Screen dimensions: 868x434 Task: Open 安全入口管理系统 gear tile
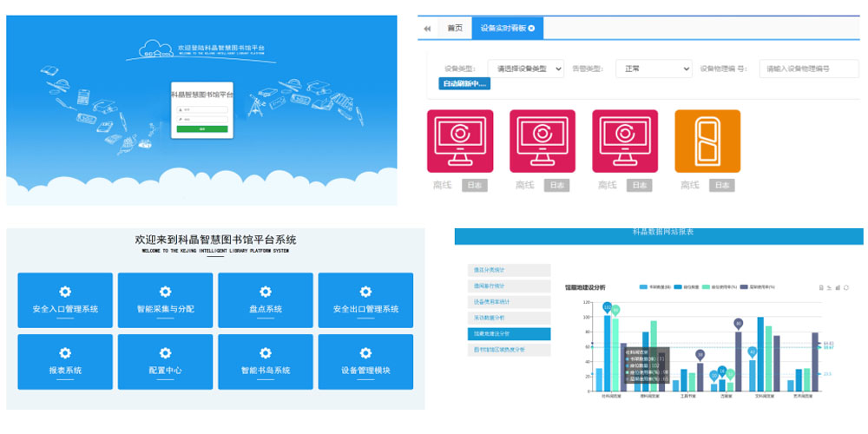click(x=65, y=300)
